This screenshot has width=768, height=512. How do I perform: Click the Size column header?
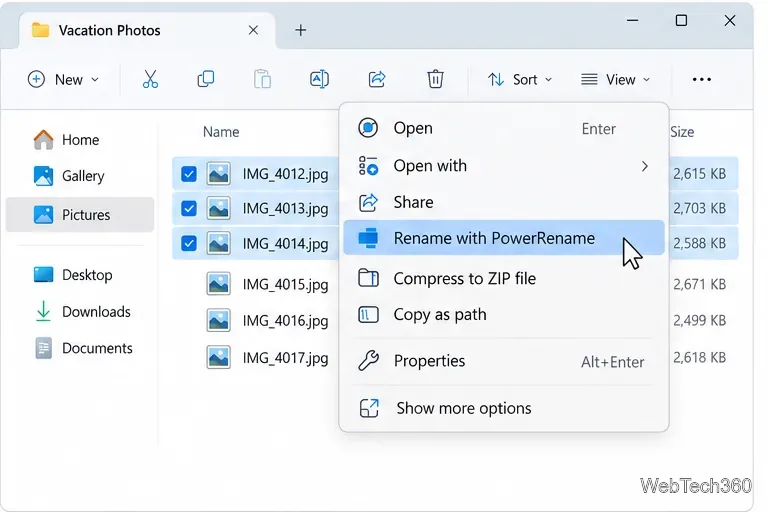pyautogui.click(x=682, y=132)
